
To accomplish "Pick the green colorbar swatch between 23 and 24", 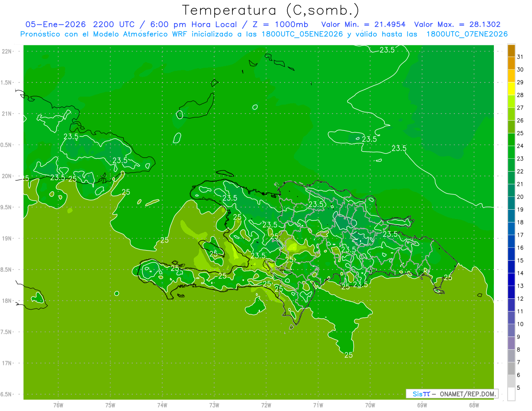I will click(511, 152).
